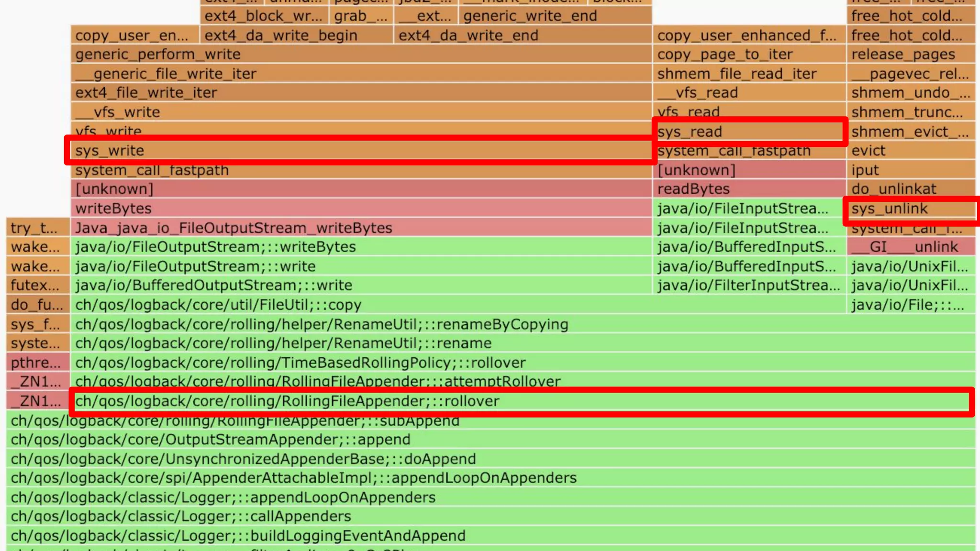Select the shmem_file_read_iter frame
The width and height of the screenshot is (980, 551).
(x=749, y=74)
